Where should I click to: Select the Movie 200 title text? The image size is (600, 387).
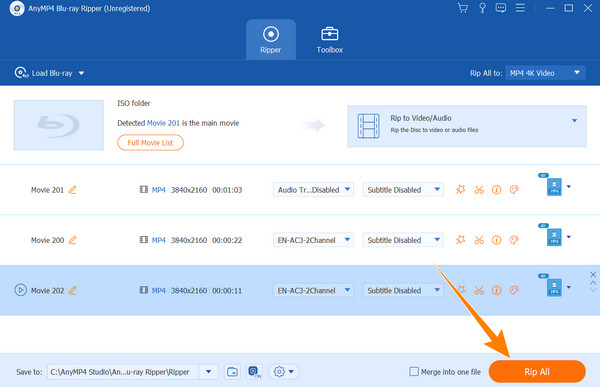47,240
